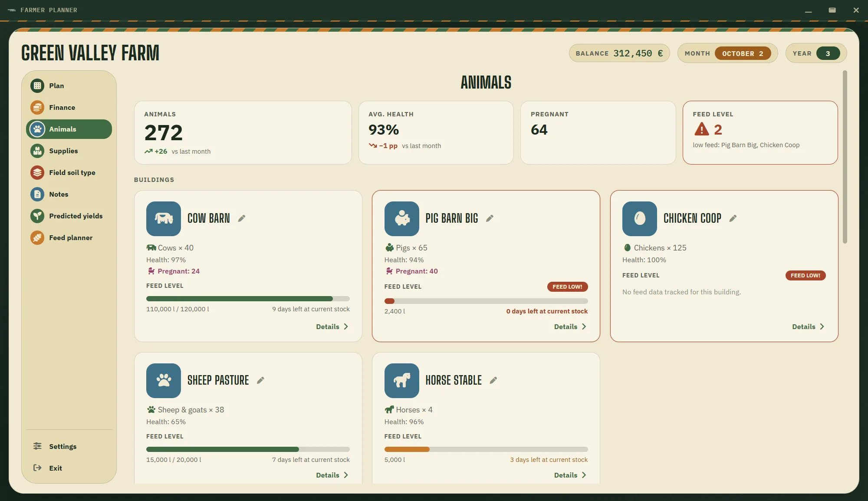This screenshot has height=501, width=868.
Task: Click the October 2 month pill
Action: (x=743, y=53)
